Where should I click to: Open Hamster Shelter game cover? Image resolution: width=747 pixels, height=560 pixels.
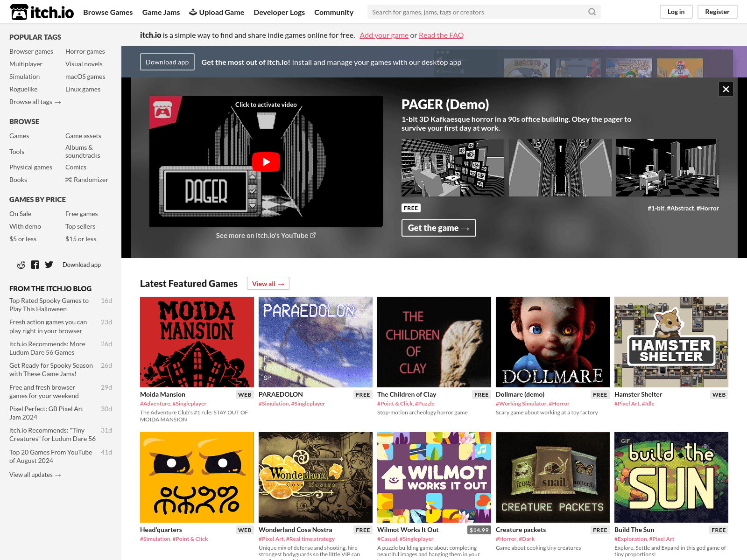(671, 342)
